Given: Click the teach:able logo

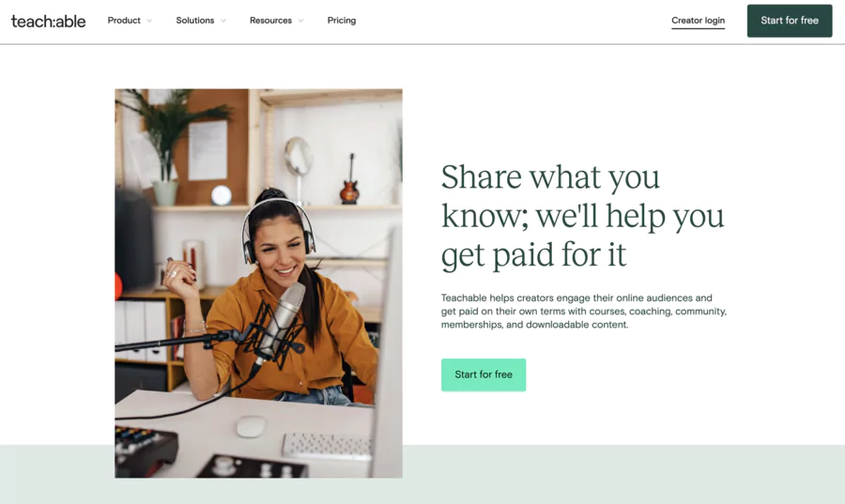Looking at the screenshot, I should point(48,21).
